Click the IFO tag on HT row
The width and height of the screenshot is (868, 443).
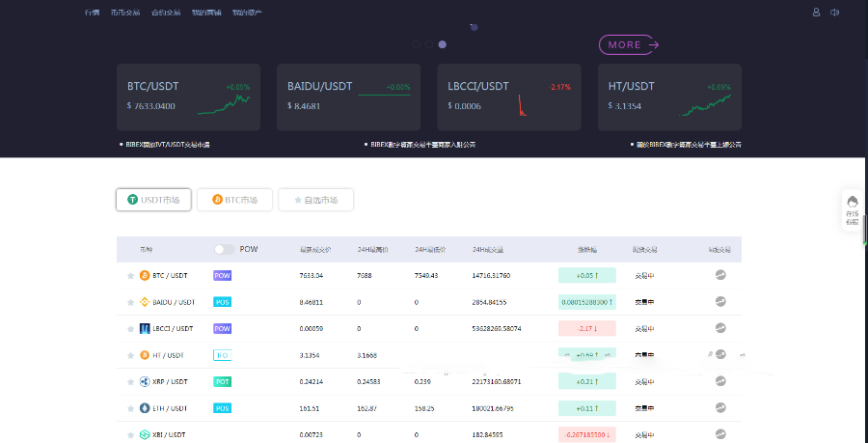click(222, 355)
